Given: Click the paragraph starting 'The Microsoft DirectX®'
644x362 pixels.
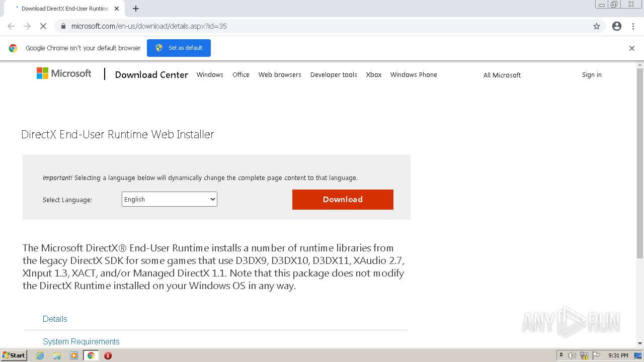Looking at the screenshot, I should pyautogui.click(x=214, y=267).
